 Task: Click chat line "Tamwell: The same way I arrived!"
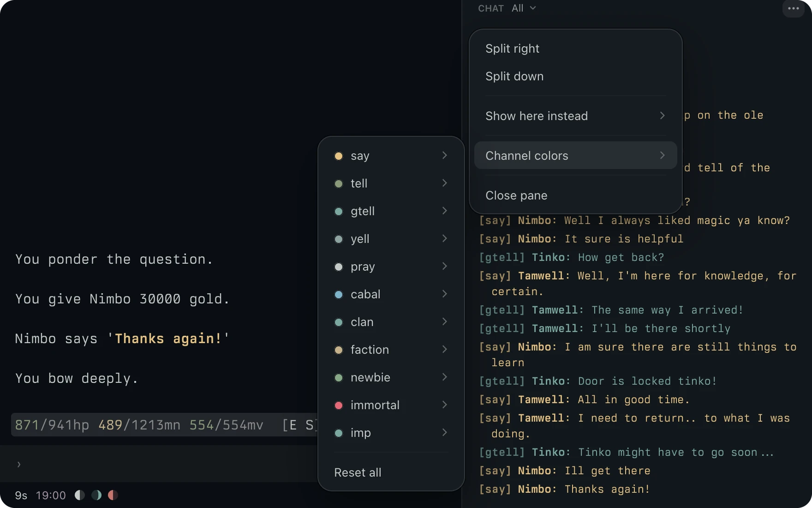611,310
